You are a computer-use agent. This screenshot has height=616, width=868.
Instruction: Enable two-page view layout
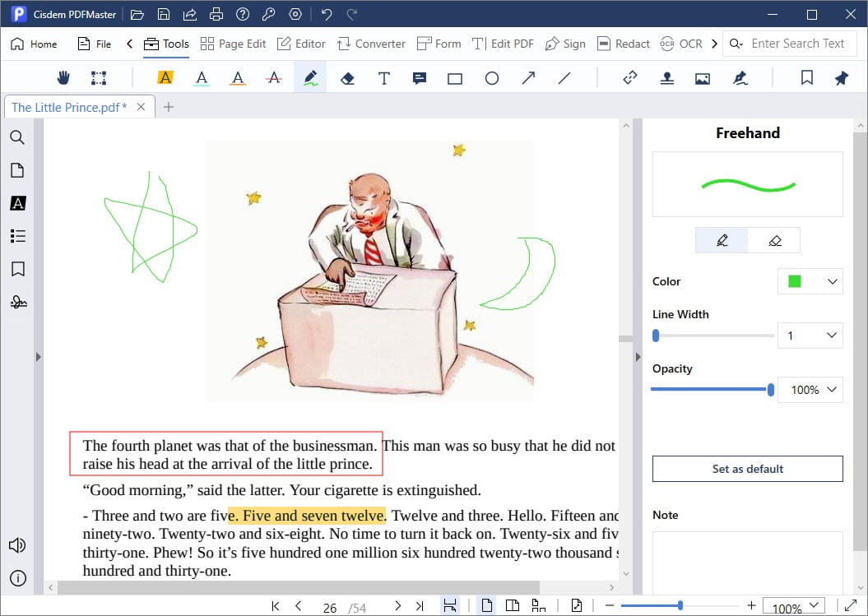pyautogui.click(x=513, y=606)
